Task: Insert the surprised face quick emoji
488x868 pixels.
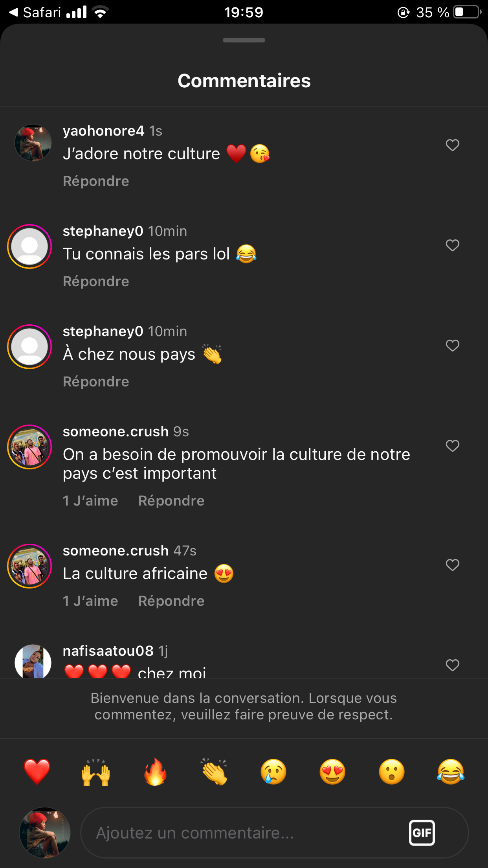Action: [x=392, y=772]
